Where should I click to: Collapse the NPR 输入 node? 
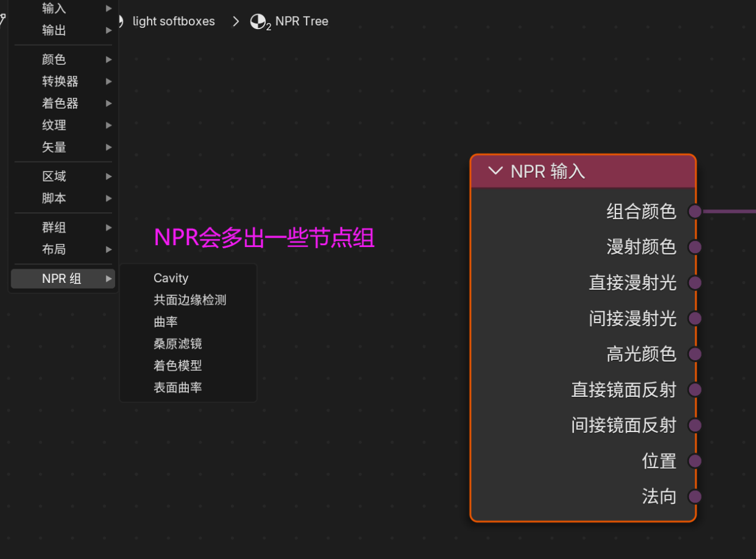click(495, 171)
